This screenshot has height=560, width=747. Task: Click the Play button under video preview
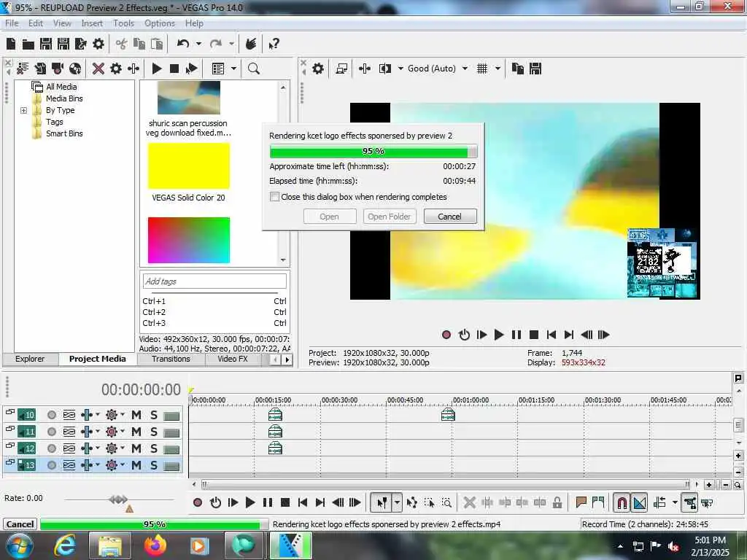[499, 335]
